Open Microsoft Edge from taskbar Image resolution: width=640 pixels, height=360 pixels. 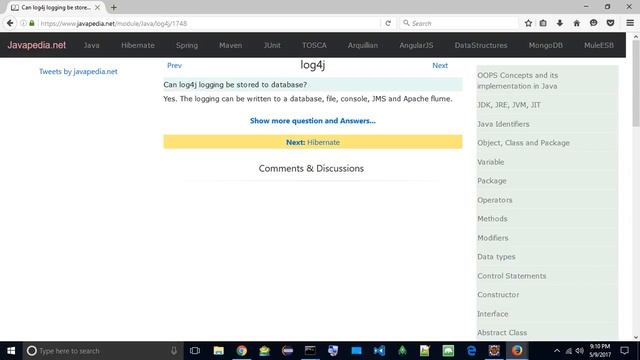471,351
